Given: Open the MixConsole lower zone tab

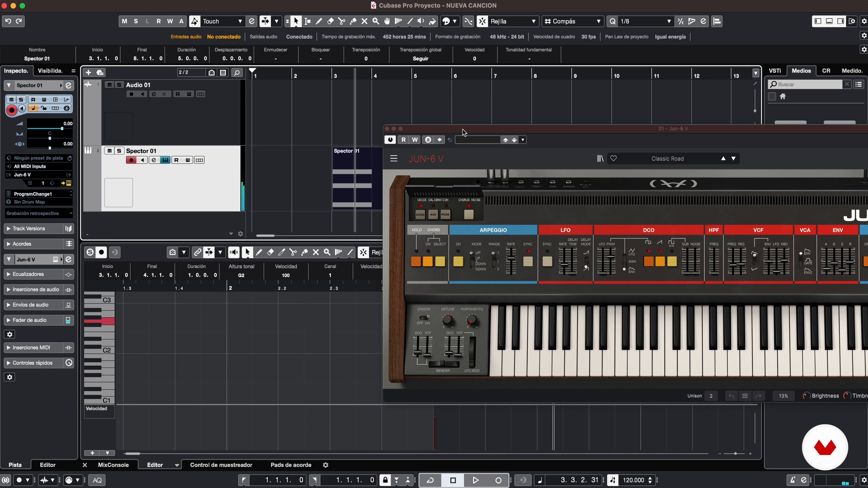Looking at the screenshot, I should [113, 465].
